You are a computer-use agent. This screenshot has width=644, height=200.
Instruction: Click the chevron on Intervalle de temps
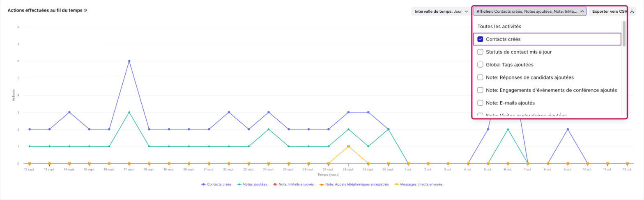466,11
